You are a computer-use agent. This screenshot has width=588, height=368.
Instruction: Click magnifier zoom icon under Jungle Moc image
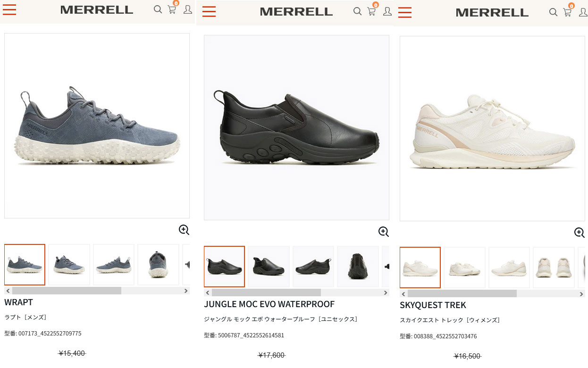384,232
